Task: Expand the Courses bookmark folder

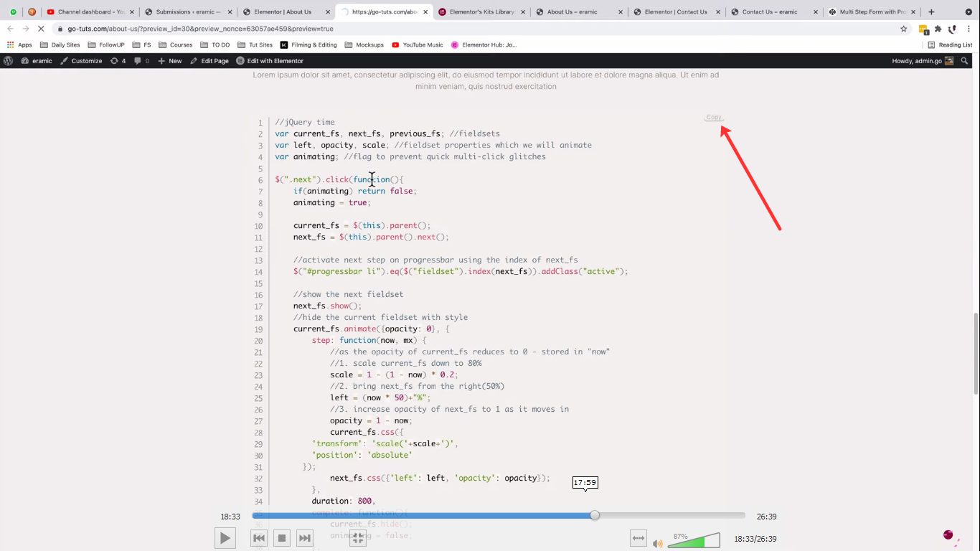Action: pyautogui.click(x=176, y=44)
